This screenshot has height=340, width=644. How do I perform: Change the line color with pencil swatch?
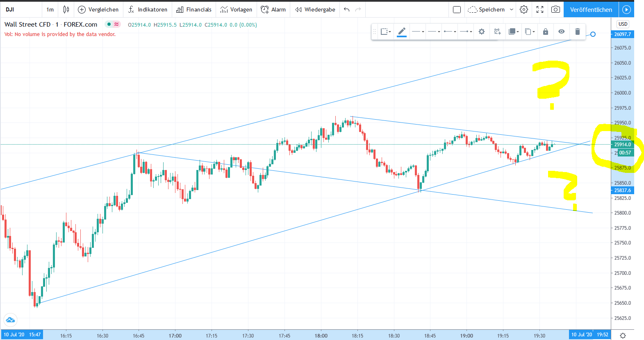402,32
